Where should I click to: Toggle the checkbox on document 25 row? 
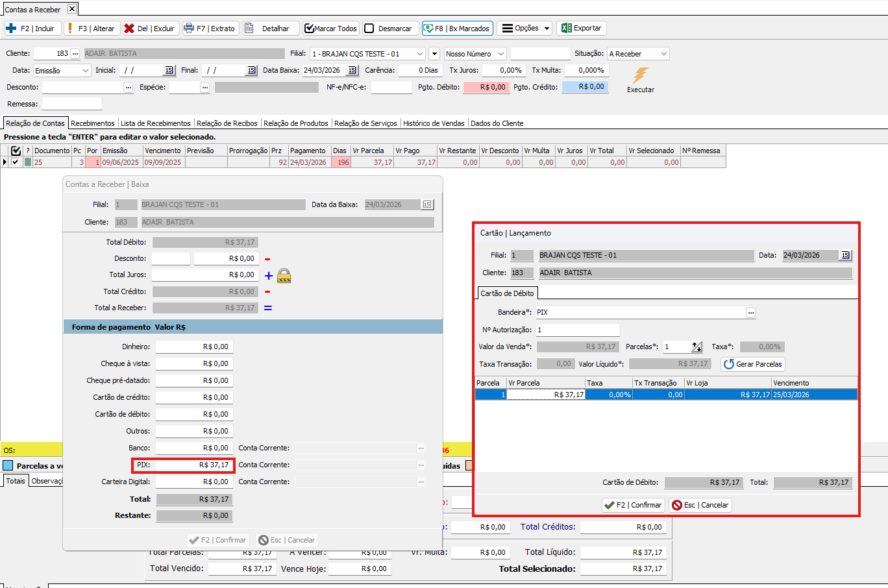click(16, 162)
